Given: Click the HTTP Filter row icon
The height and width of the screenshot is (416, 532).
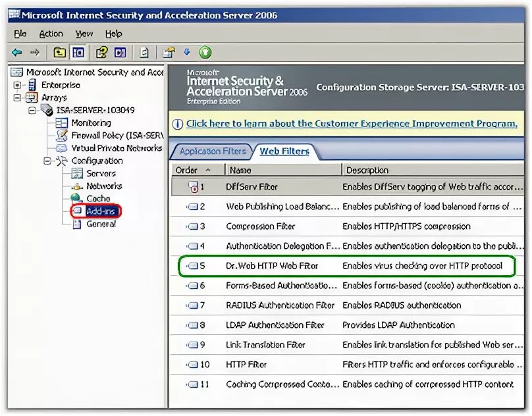Looking at the screenshot, I should point(193,365).
